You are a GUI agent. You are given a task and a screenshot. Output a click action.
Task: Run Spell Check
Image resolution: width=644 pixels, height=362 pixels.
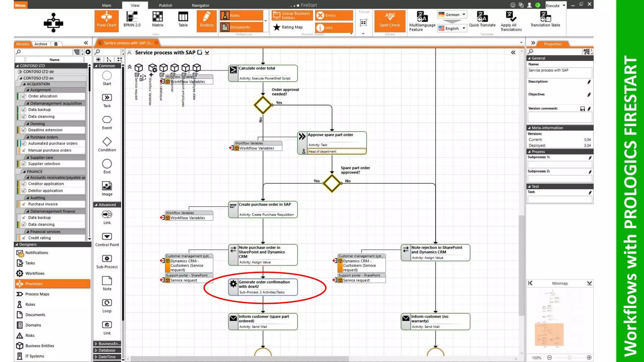click(390, 20)
